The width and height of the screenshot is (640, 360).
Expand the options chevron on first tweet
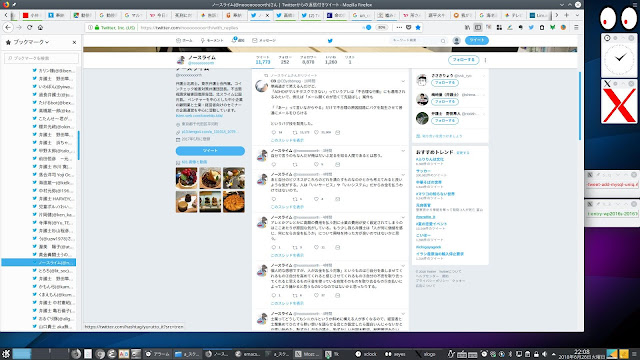[403, 81]
